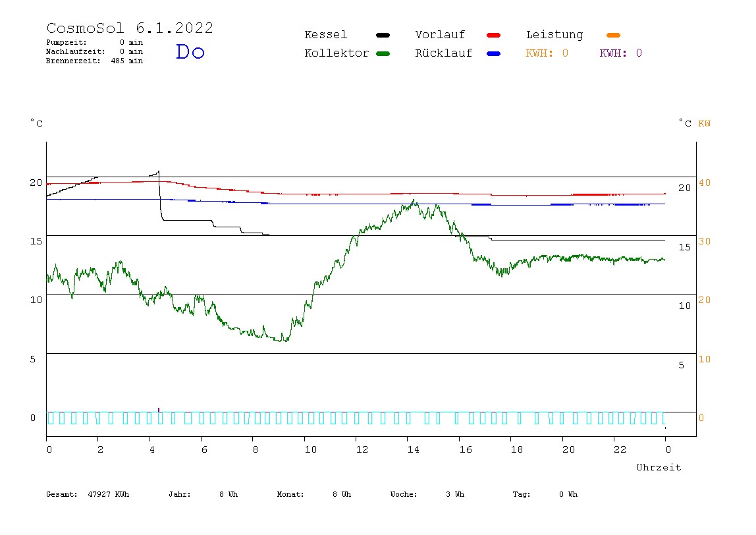Click the 18 hour tick label

517,449
